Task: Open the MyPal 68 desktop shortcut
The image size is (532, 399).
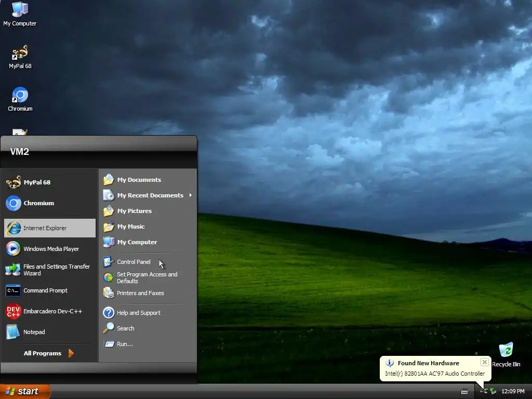Action: [x=20, y=57]
